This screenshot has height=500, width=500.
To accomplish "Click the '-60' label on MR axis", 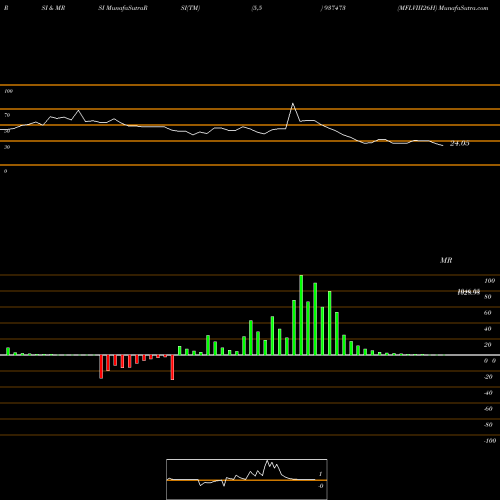I will pyautogui.click(x=488, y=409).
